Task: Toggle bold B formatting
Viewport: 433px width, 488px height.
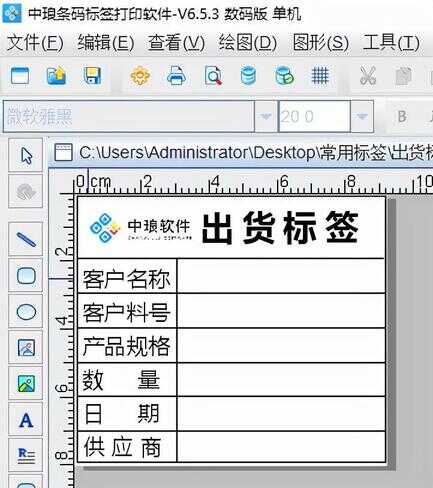Action: [402, 116]
